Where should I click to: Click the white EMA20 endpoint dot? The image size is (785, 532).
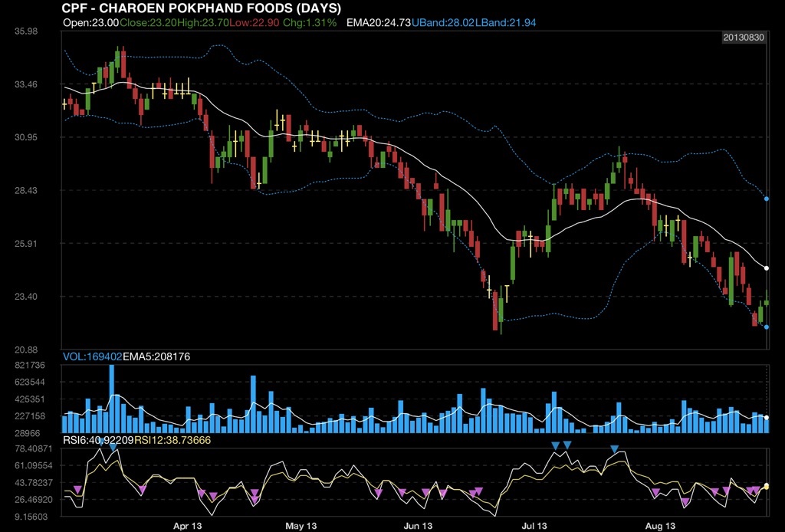767,268
